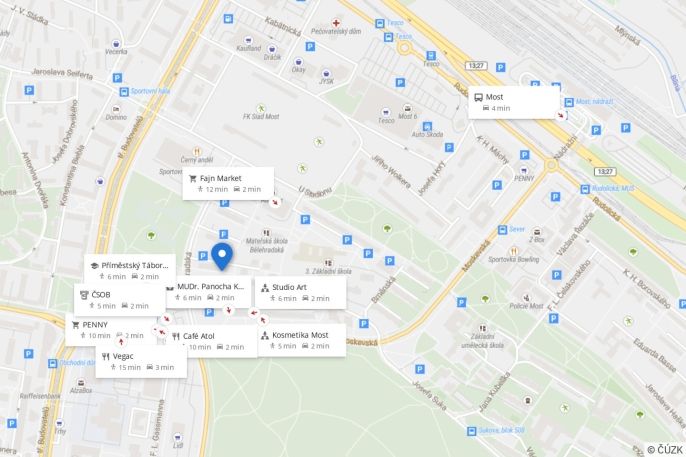
Task: Click the Pečovatelský dům red cross icon
Action: 336,23
